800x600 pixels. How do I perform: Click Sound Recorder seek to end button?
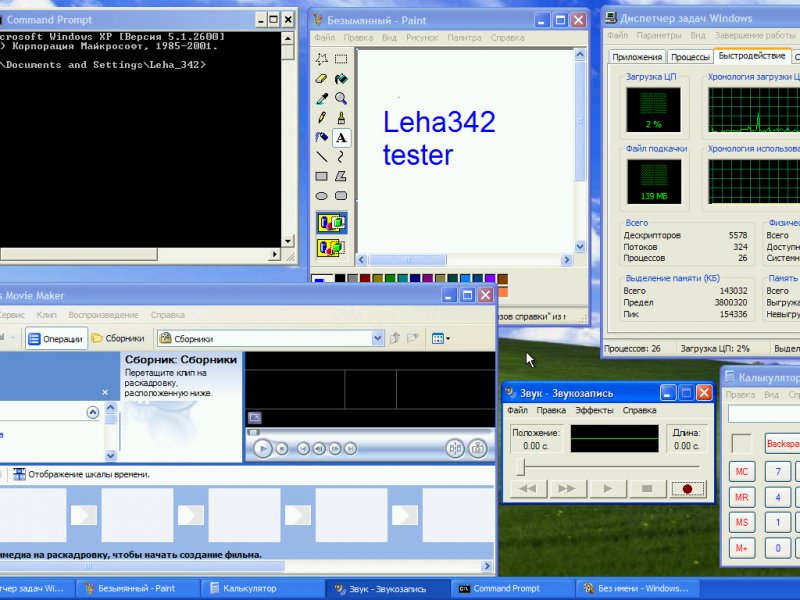(567, 489)
